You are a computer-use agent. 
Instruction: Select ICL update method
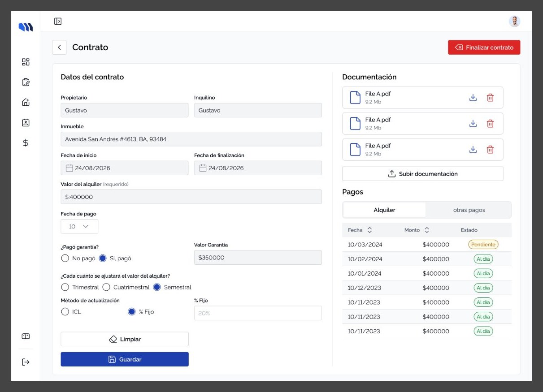(x=65, y=311)
